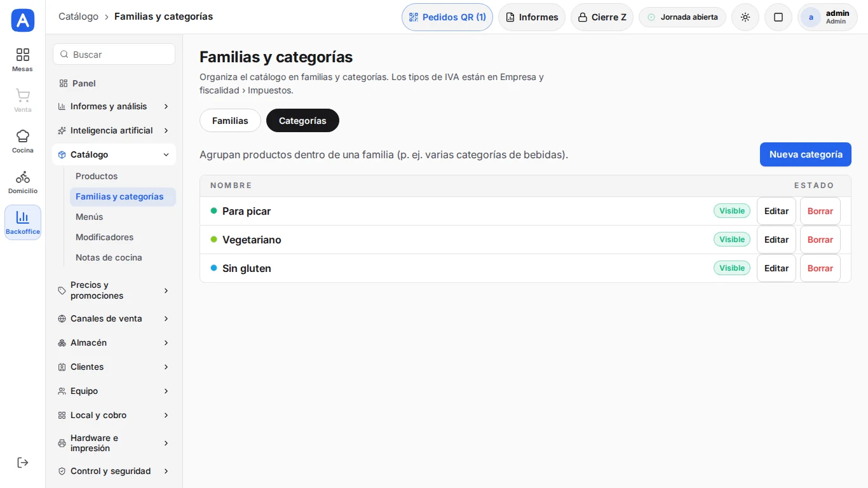Expand Hardware e impresión section
868x488 pixels.
click(114, 443)
